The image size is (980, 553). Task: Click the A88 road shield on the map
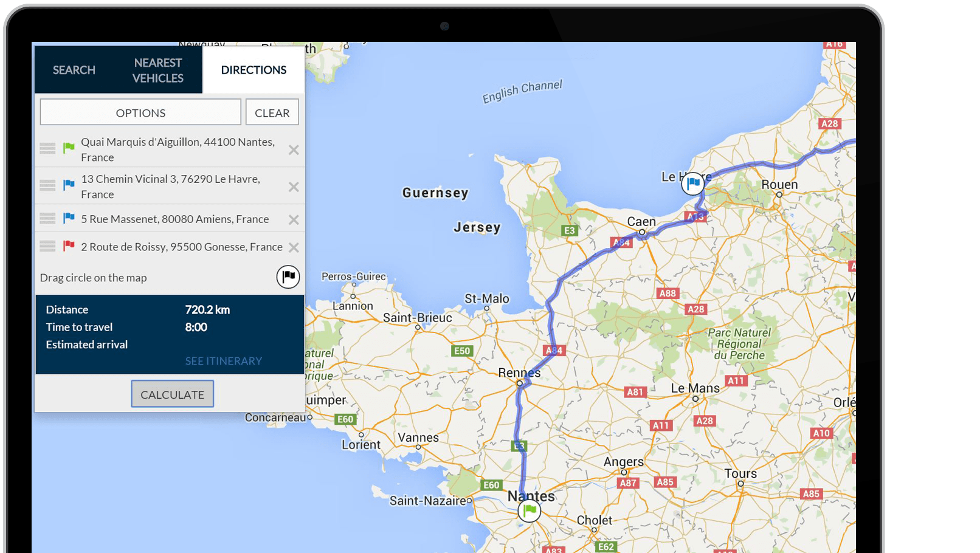668,293
